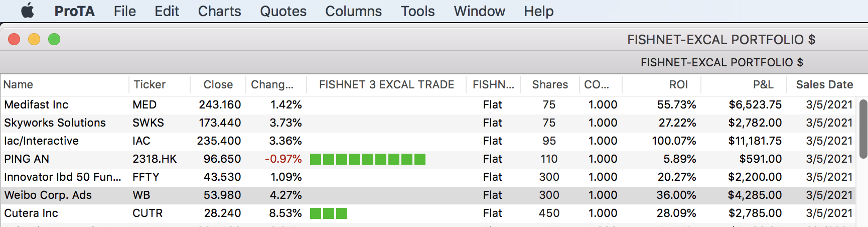
Task: Select the Medifast Inc row
Action: coord(429,104)
